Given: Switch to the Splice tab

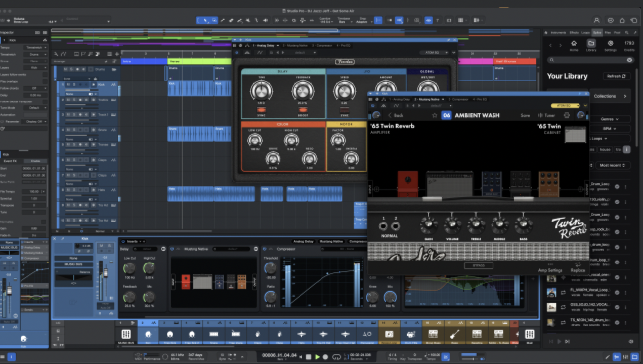Looking at the screenshot, I should [597, 33].
